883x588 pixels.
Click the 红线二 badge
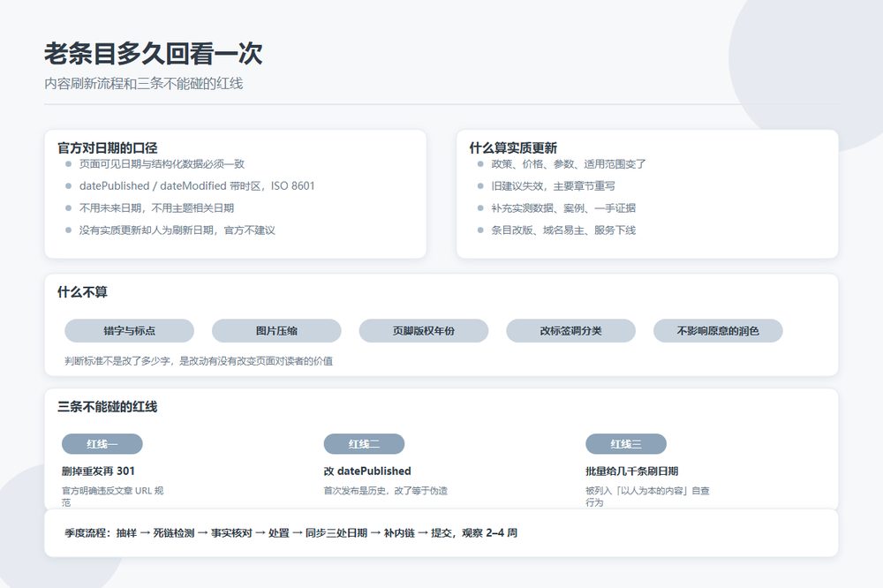364,444
